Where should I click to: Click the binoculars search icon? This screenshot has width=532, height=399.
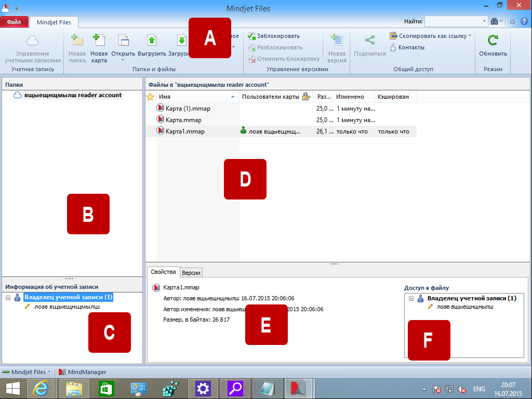coord(494,21)
